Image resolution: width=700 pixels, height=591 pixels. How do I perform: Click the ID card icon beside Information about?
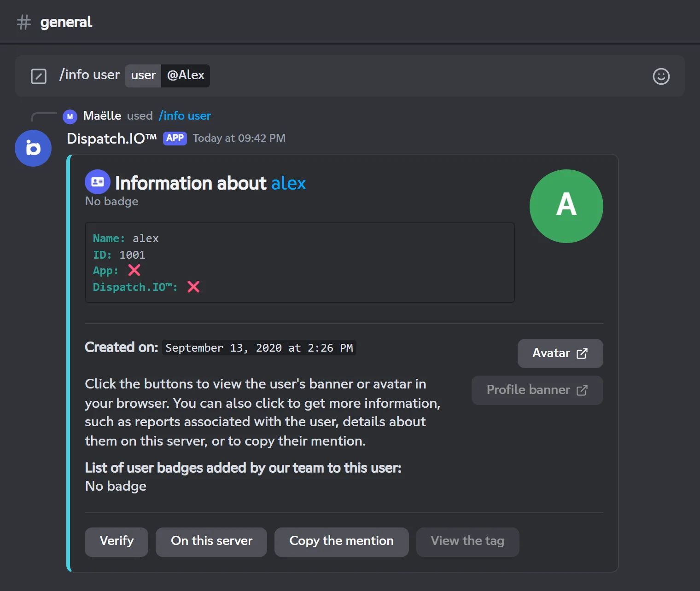click(98, 182)
